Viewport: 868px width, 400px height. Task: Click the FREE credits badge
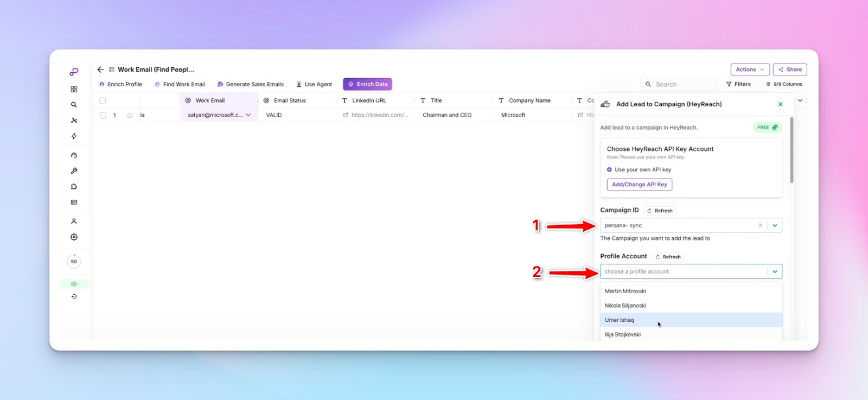pyautogui.click(x=767, y=128)
